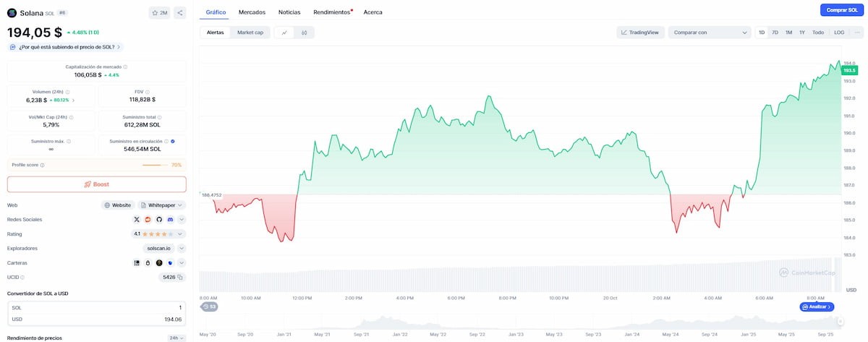Click the first wallet icon in Carteras

click(x=137, y=262)
